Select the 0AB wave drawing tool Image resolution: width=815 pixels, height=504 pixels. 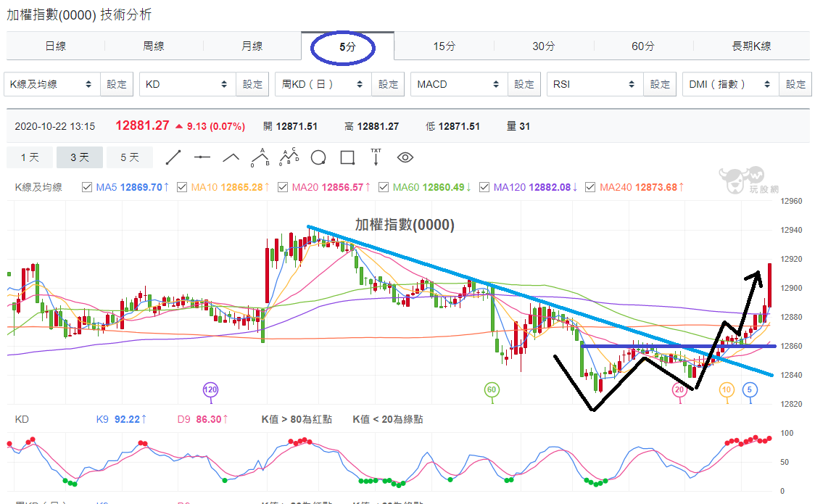click(x=260, y=157)
